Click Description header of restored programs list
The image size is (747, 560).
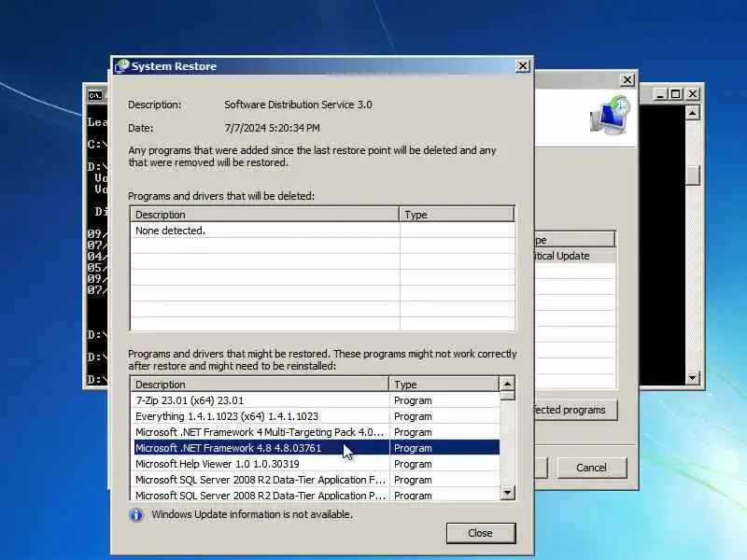pos(260,385)
